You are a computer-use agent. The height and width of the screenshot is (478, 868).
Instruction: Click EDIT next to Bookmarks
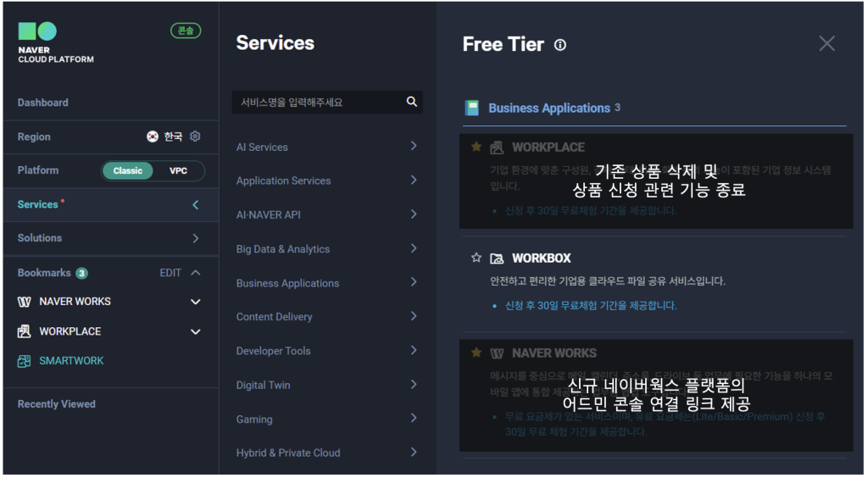click(170, 273)
